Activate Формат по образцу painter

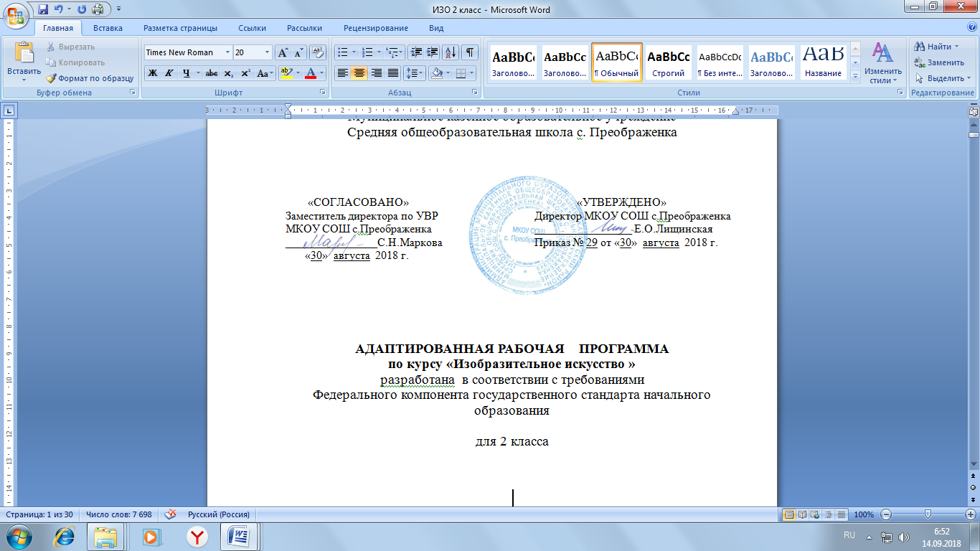(90, 78)
